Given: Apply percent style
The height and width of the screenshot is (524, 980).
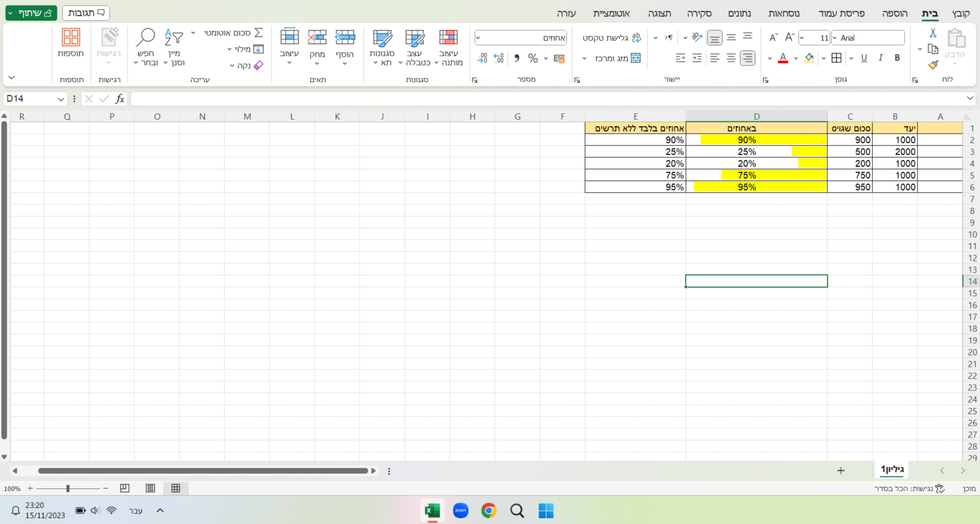Looking at the screenshot, I should 533,58.
